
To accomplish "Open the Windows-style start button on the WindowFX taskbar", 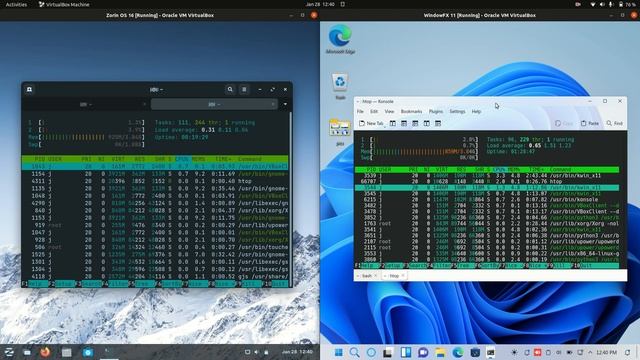I will [x=338, y=352].
